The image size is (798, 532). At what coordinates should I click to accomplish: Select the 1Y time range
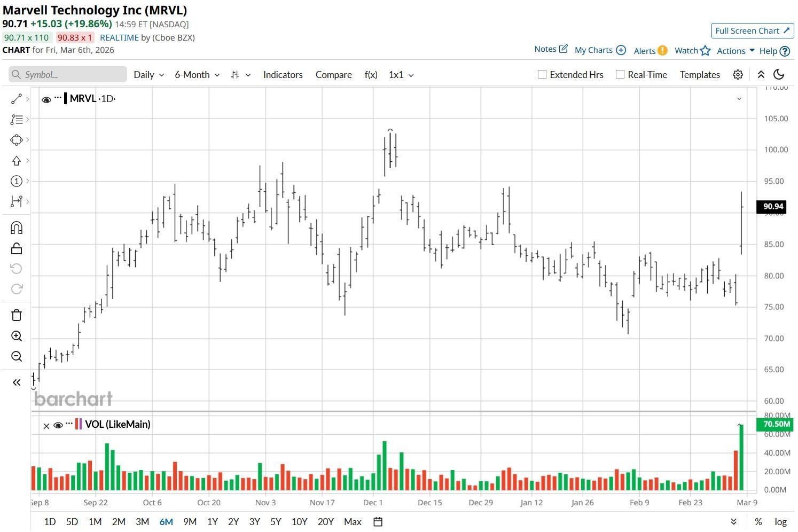(213, 522)
